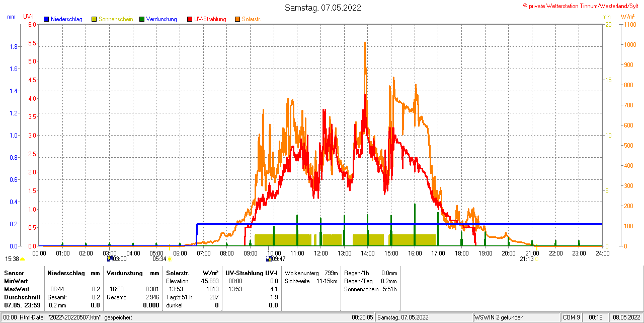Click the 08.05.2022 status bar date
644x323 pixels.
point(626,317)
